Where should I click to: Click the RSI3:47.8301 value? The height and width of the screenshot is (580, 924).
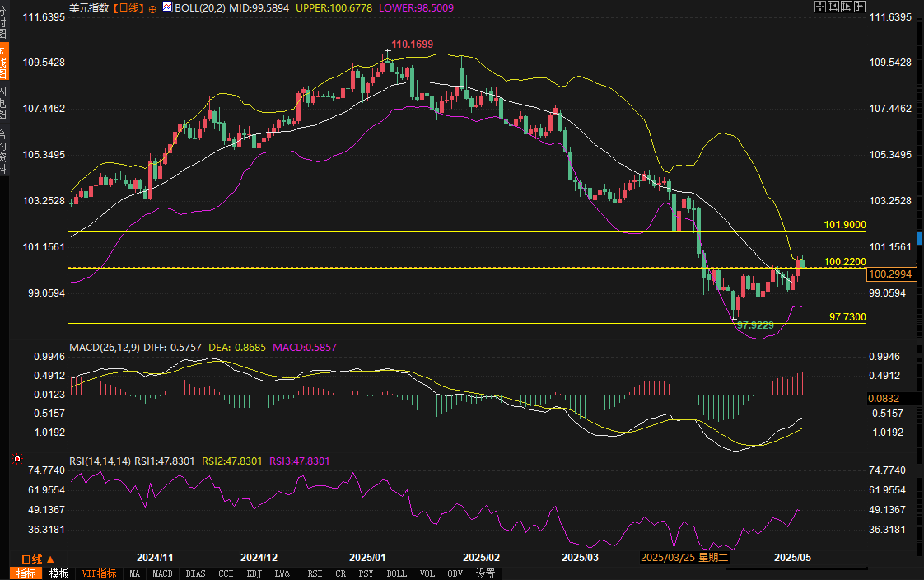[300, 461]
